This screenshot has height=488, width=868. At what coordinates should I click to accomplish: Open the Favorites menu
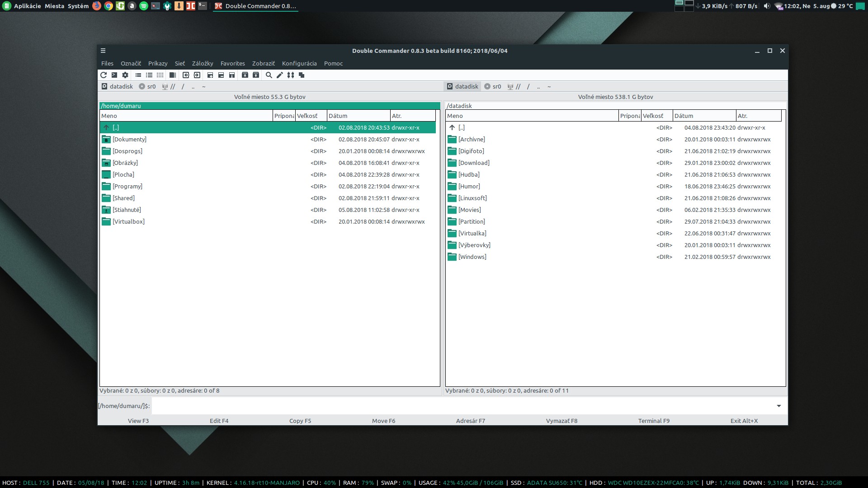[233, 63]
